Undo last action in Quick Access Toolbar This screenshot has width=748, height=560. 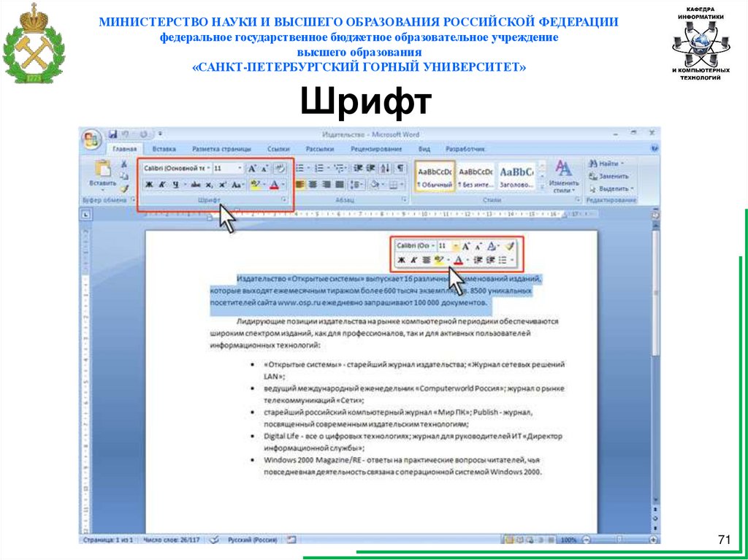(x=126, y=134)
